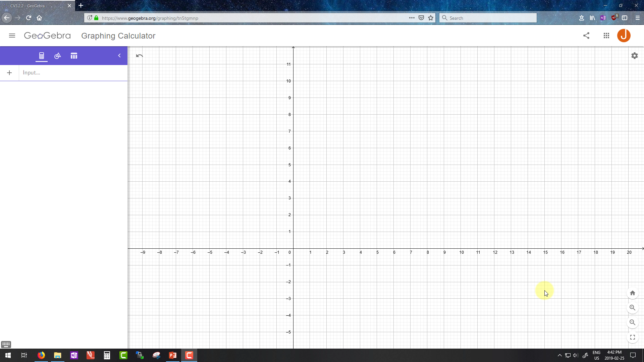644x362 pixels.
Task: Open the user profile avatar J
Action: tap(624, 36)
